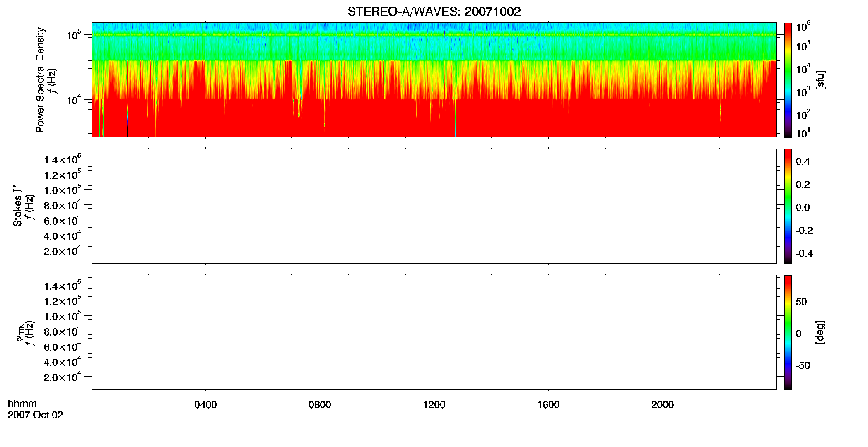Click the "0.4" tick on Stokes V colorbar
The image size is (868, 447).
coord(803,162)
